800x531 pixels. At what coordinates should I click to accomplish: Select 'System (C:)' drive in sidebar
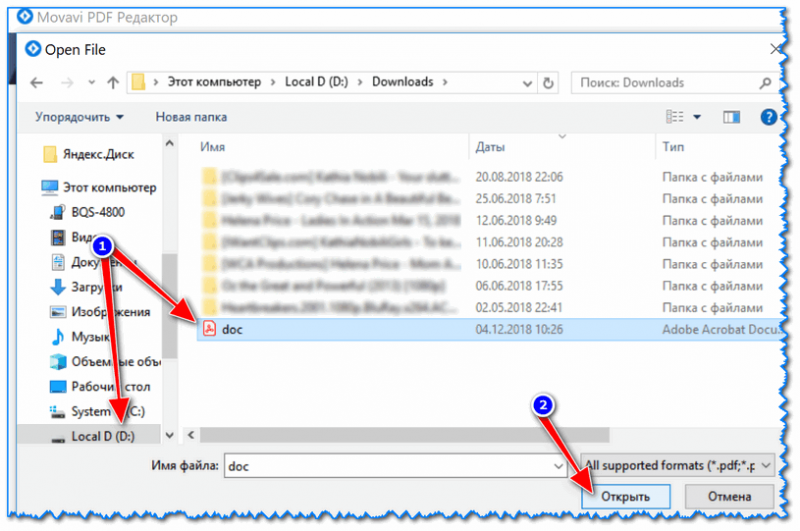pyautogui.click(x=97, y=411)
